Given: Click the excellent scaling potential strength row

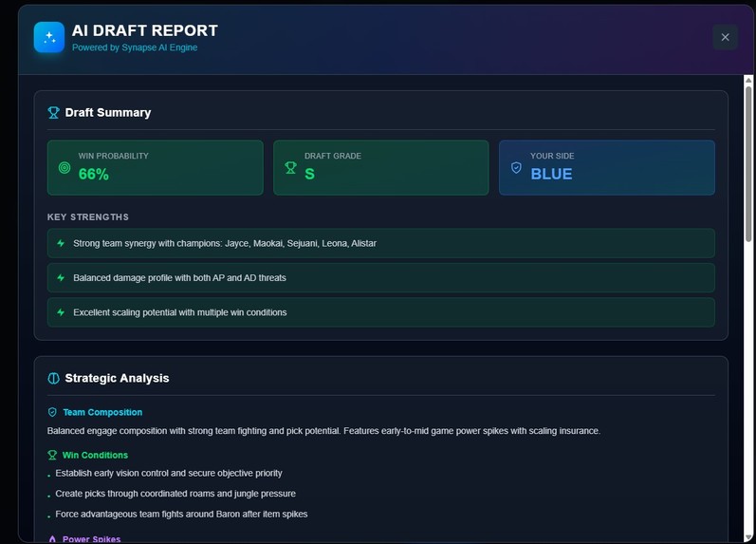Looking at the screenshot, I should [x=381, y=312].
